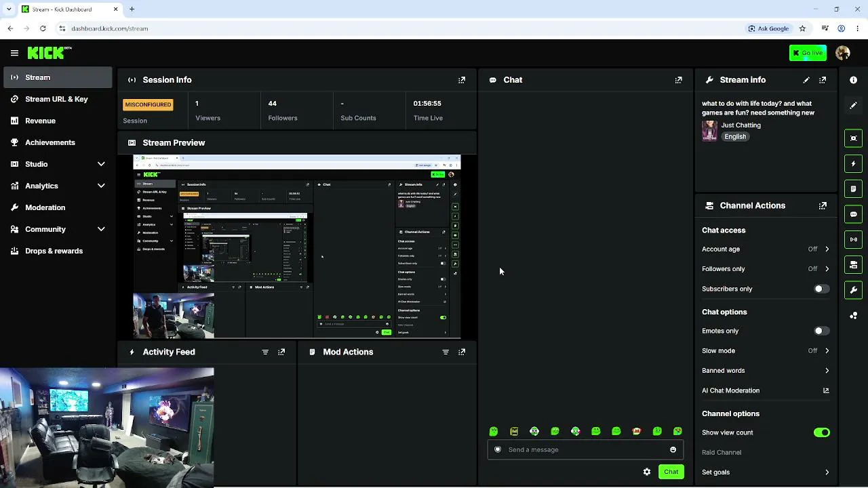Click the MISCONFIGURED session badge
The height and width of the screenshot is (488, 868).
pyautogui.click(x=148, y=105)
